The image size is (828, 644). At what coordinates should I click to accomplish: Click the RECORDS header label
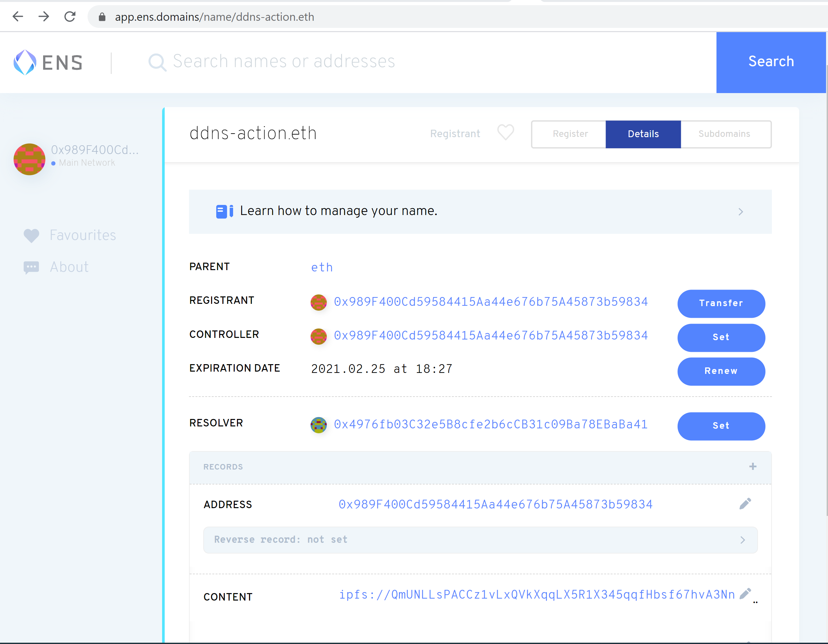point(223,467)
